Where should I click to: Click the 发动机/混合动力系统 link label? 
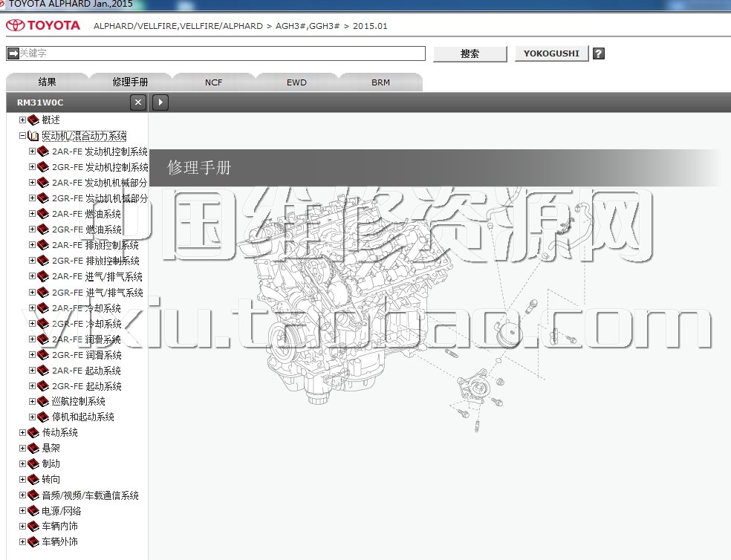click(85, 136)
